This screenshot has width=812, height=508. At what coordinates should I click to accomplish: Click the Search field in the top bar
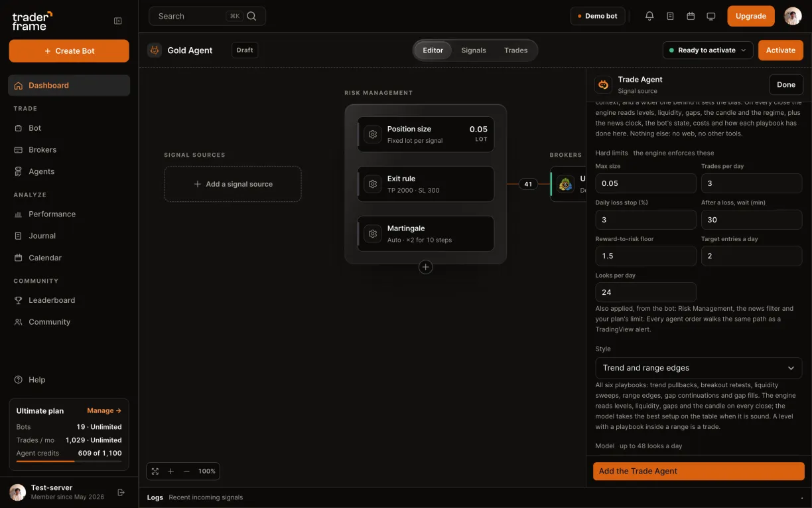pos(208,16)
